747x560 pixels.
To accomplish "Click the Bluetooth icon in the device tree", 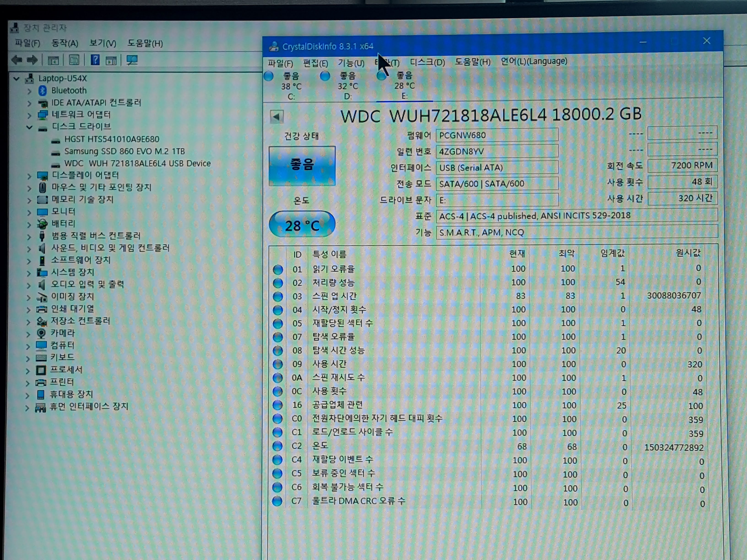I will tap(43, 90).
